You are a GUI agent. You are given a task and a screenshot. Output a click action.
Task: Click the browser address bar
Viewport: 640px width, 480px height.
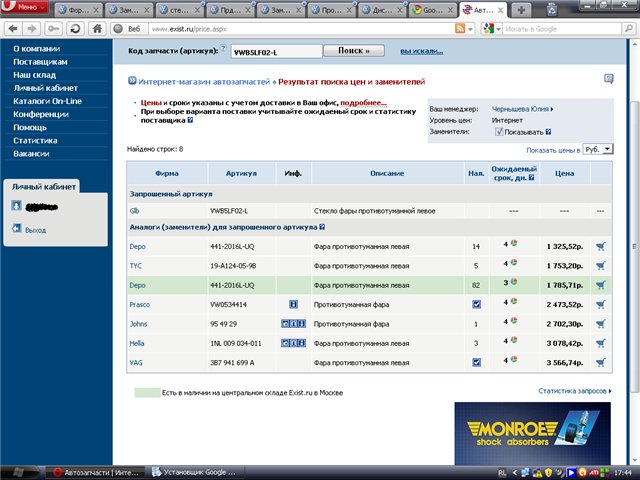301,29
